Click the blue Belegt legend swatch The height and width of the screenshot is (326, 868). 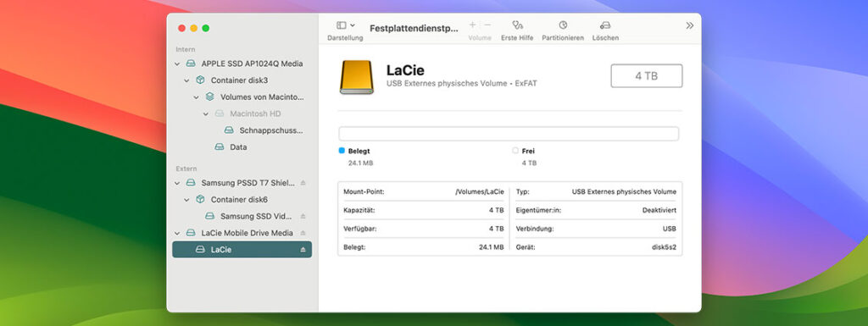click(x=342, y=150)
